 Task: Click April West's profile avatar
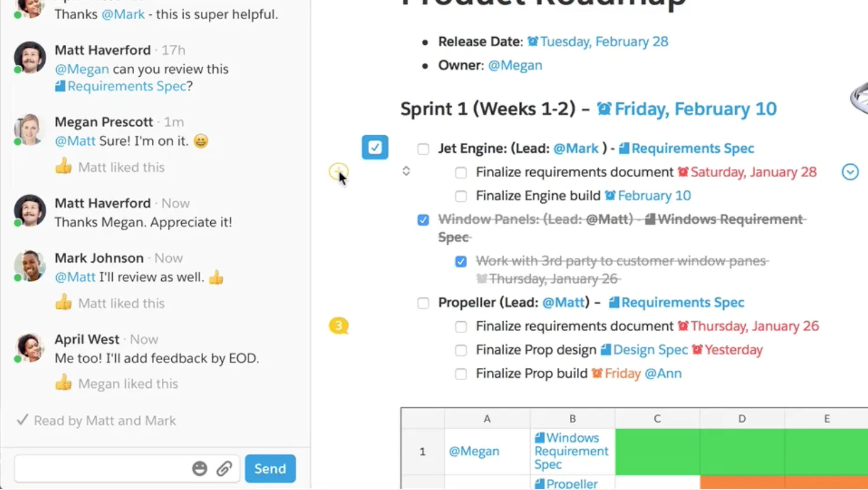30,348
